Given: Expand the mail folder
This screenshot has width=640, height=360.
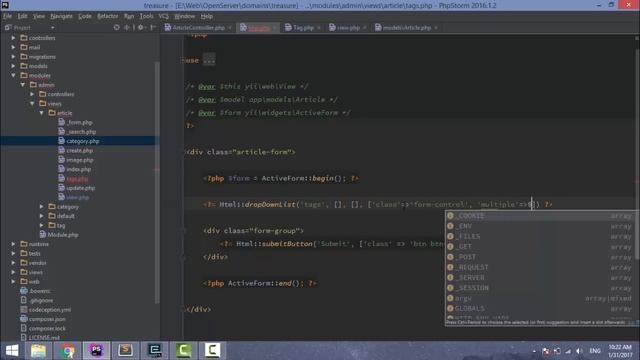Looking at the screenshot, I should pos(13,47).
